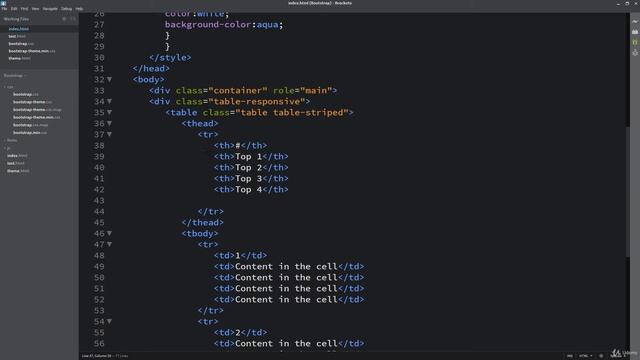The width and height of the screenshot is (640, 360).
Task: Collapse the table-responsive div fold at line 34
Action: [109, 102]
